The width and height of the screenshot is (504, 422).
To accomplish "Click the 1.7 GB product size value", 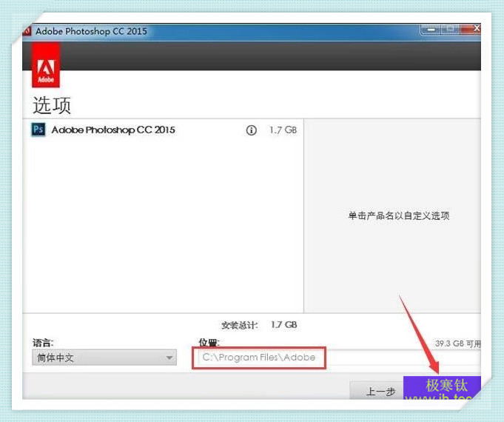I will (283, 130).
